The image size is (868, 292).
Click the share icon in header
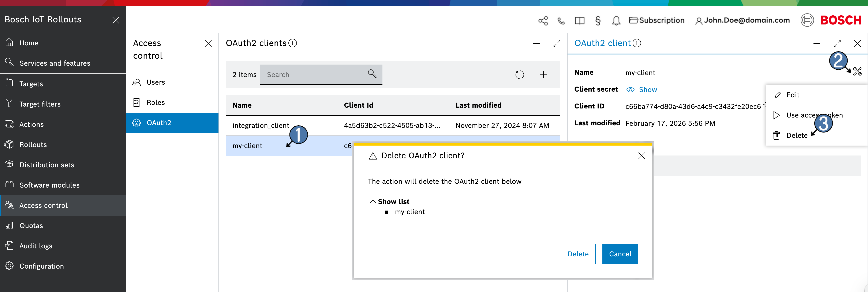543,20
